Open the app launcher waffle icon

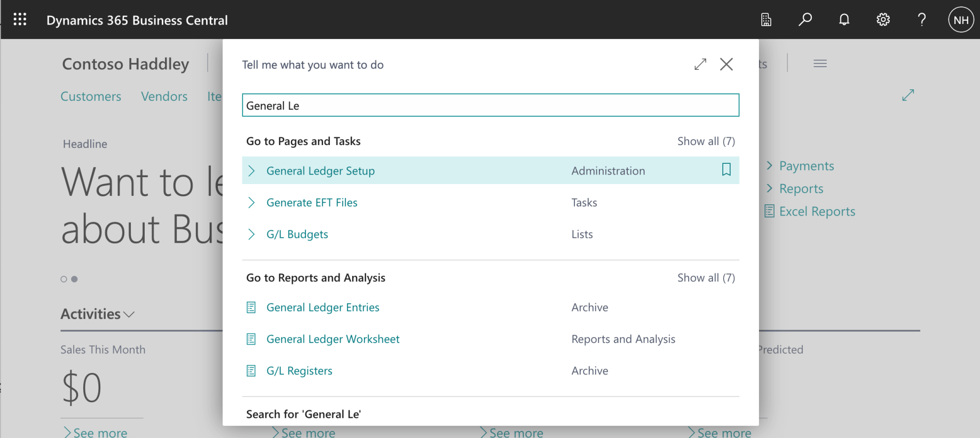(x=20, y=20)
